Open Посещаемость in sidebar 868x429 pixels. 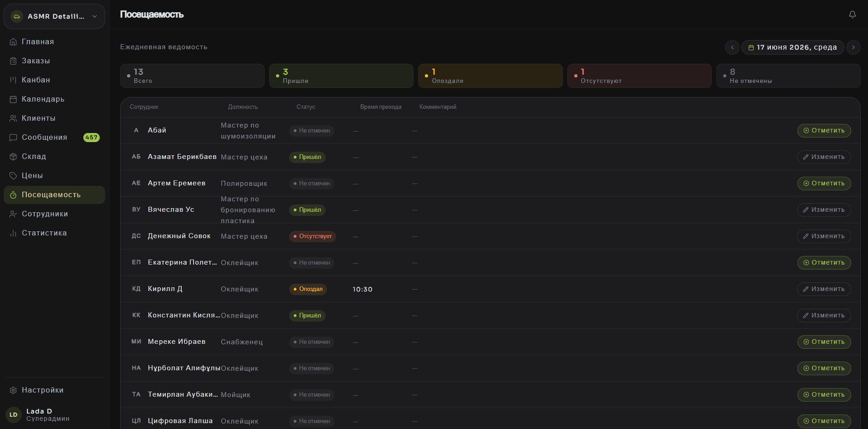tap(54, 195)
